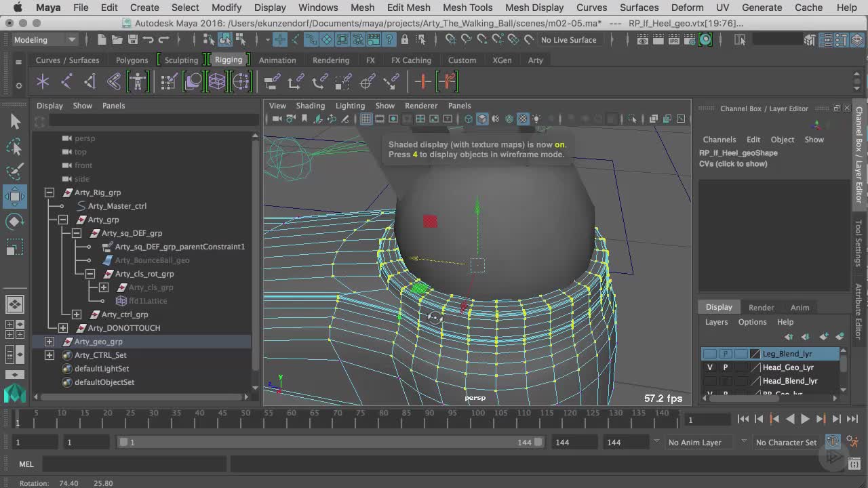
Task: Collapse the Arty_Rig_grp node
Action: click(x=50, y=192)
